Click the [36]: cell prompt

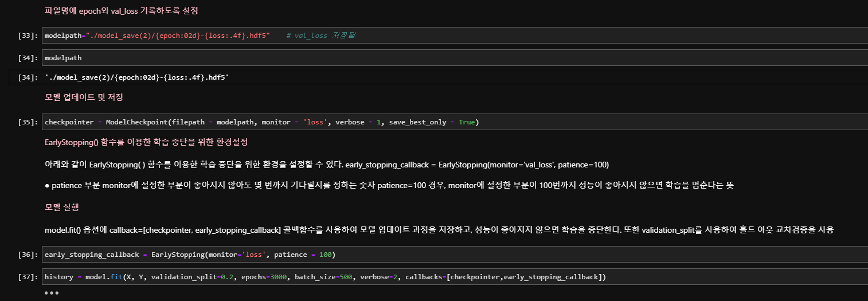(28, 255)
